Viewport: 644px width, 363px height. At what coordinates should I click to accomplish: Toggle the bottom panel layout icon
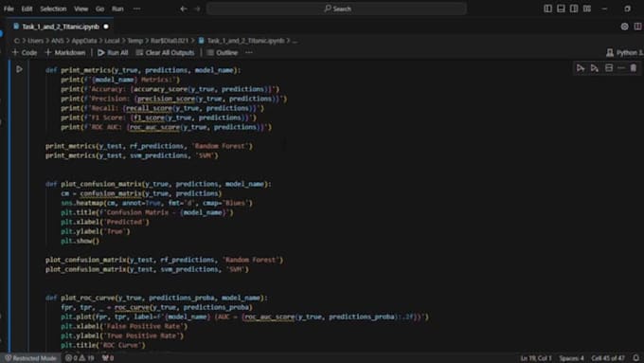click(561, 9)
